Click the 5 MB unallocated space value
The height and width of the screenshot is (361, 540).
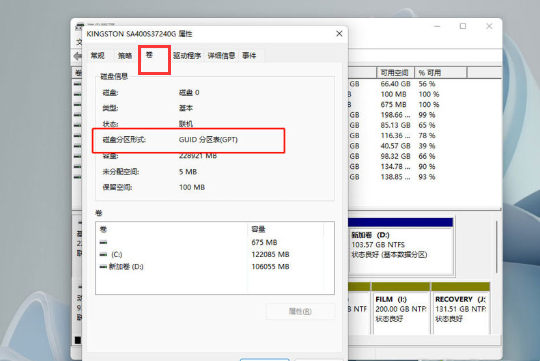(188, 172)
